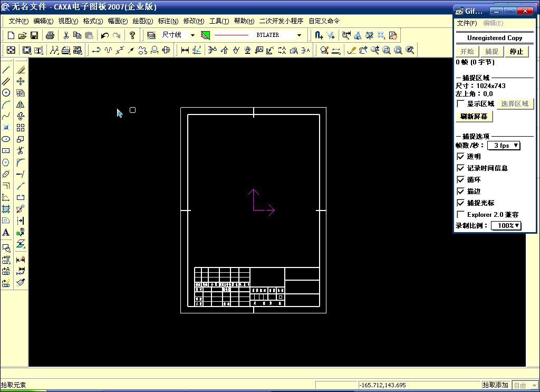Select the Array tool with four squares
Viewport: 540px width, 392px height.
pos(21,128)
